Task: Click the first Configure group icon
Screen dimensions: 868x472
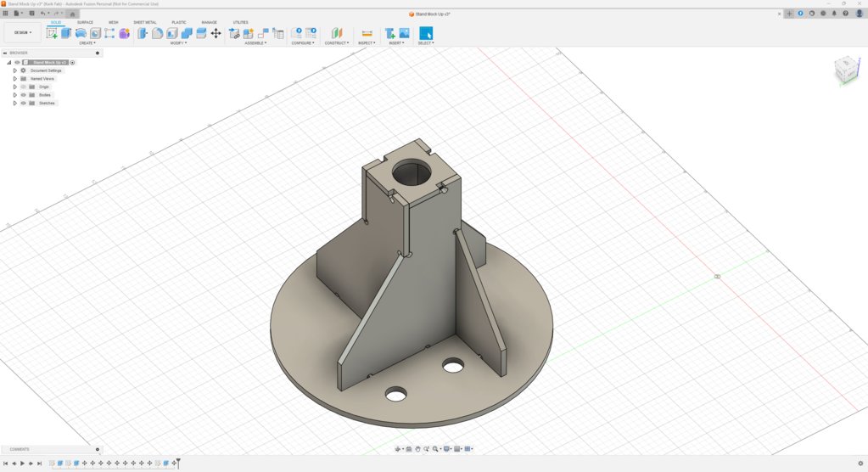Action: 297,33
